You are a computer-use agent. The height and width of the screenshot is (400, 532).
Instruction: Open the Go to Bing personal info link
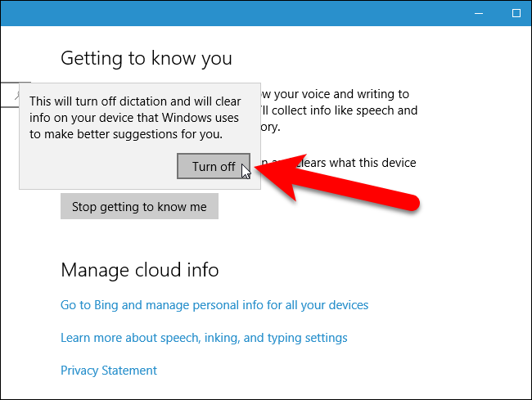[214, 305]
